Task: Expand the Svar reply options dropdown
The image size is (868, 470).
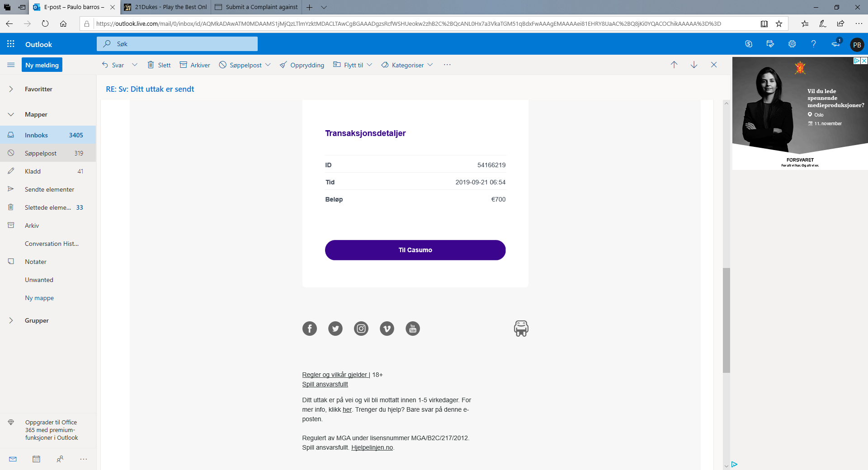Action: pyautogui.click(x=135, y=65)
